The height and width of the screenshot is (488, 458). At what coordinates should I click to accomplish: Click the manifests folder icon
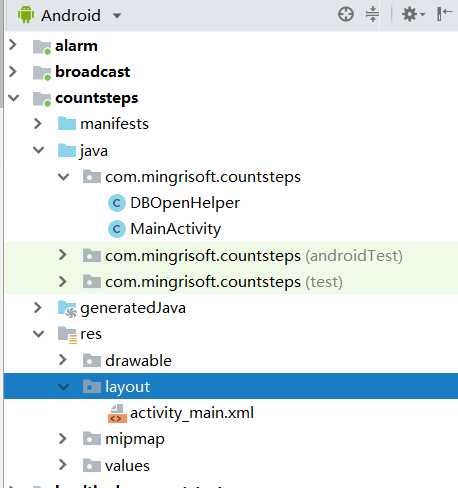click(67, 124)
